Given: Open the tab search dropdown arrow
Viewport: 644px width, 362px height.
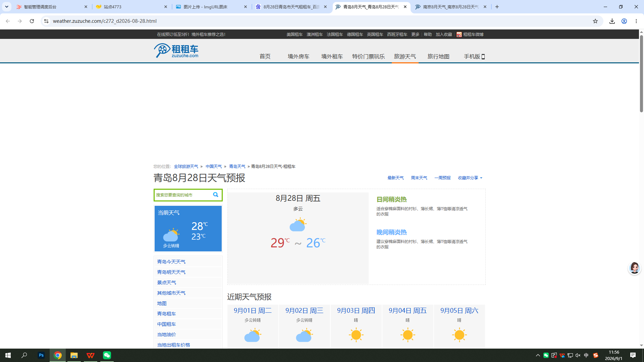Looking at the screenshot, I should (x=7, y=7).
